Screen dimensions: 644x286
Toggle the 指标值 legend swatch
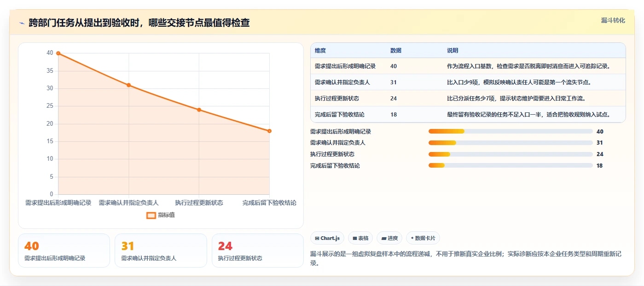151,215
